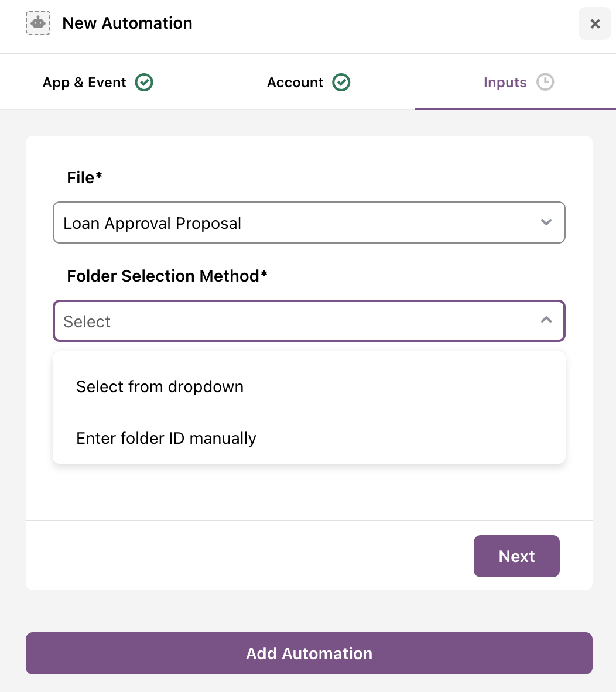Click the Folder Selection Method* label

pyautogui.click(x=167, y=276)
